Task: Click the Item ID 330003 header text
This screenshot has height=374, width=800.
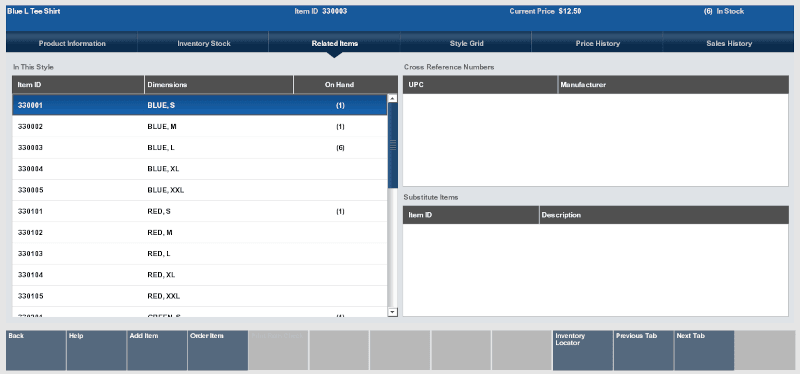Action: 321,11
